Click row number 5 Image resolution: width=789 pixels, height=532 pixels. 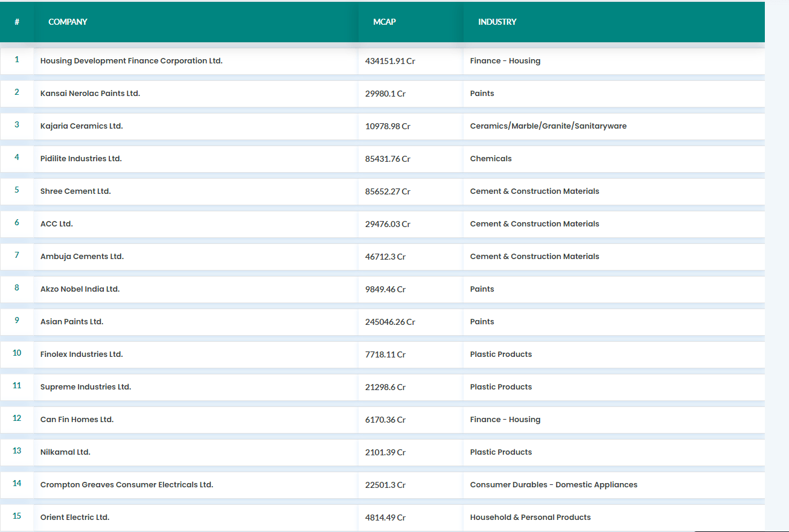tap(17, 190)
